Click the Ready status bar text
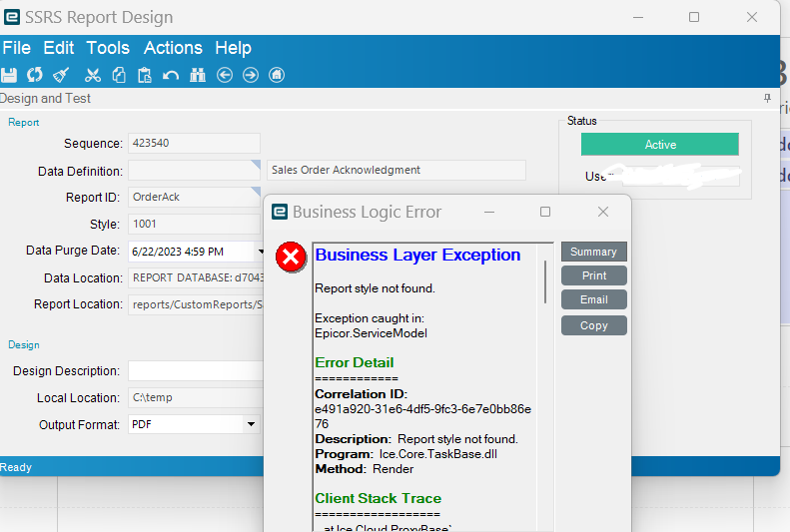This screenshot has height=532, width=790. (16, 467)
